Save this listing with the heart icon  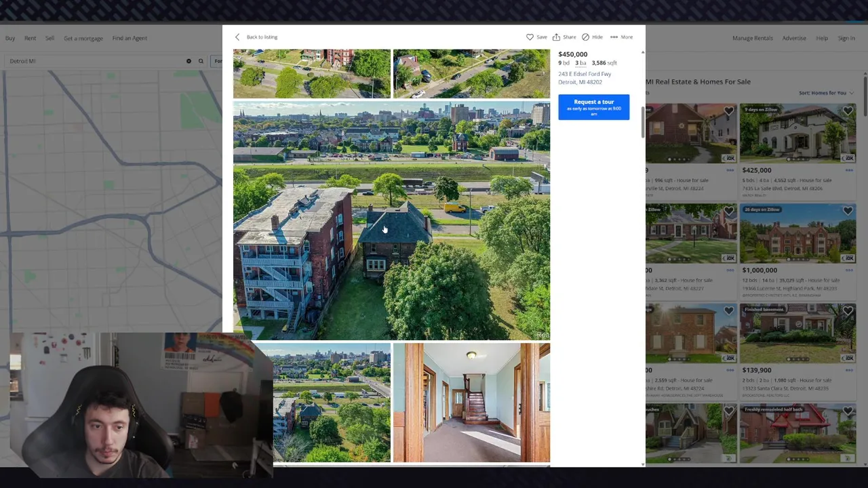point(530,37)
